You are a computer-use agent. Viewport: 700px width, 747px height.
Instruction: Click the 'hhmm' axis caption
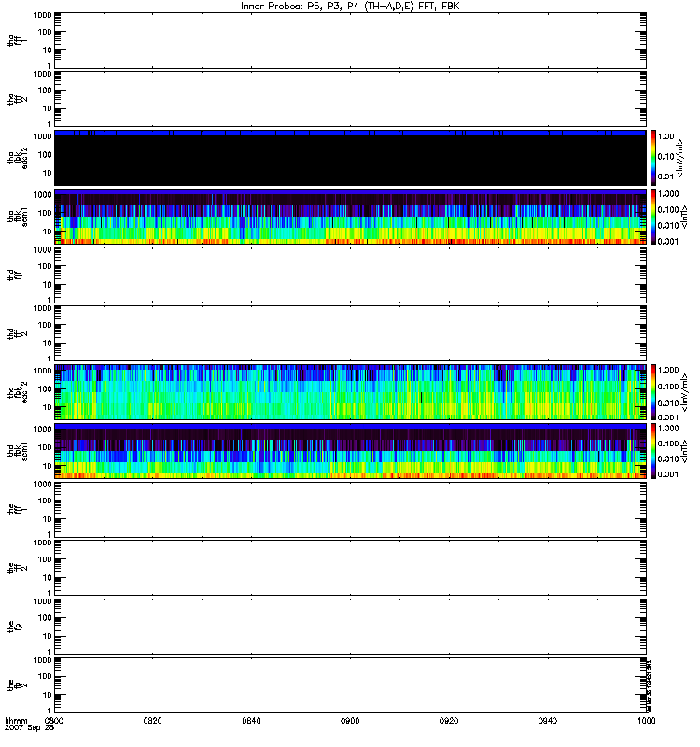tap(16, 720)
